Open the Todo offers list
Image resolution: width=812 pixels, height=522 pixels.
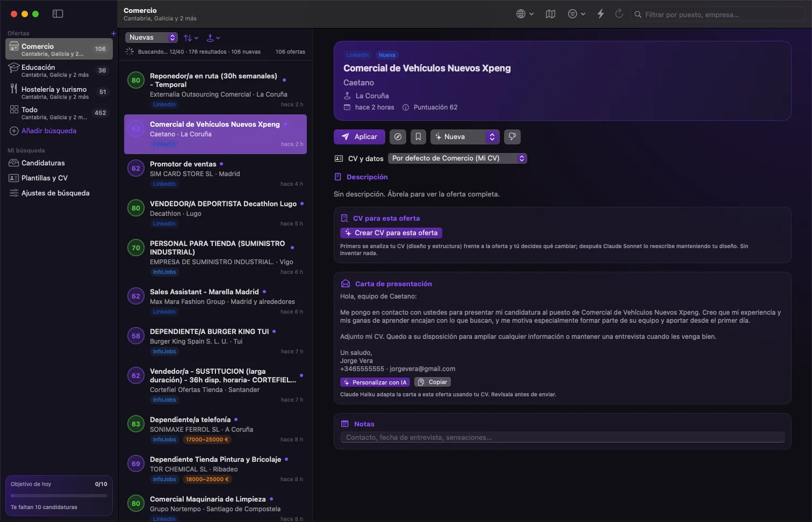click(x=59, y=113)
